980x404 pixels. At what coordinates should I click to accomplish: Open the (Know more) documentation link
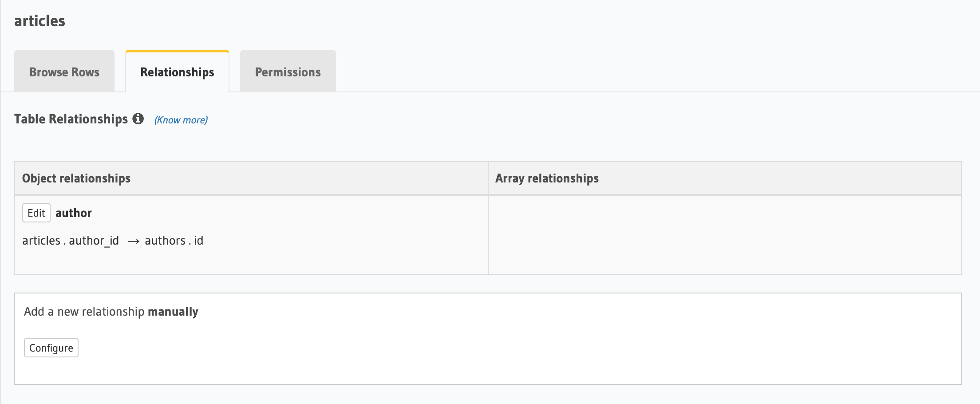[180, 119]
